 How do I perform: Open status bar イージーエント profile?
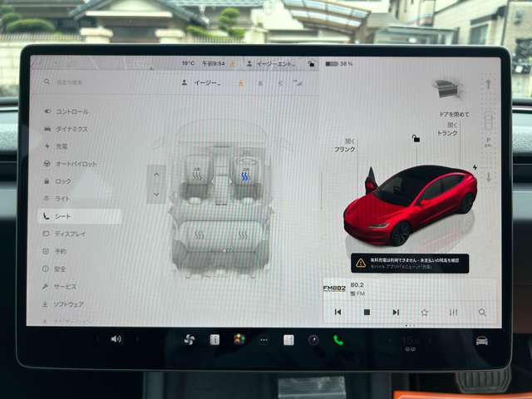pos(272,64)
